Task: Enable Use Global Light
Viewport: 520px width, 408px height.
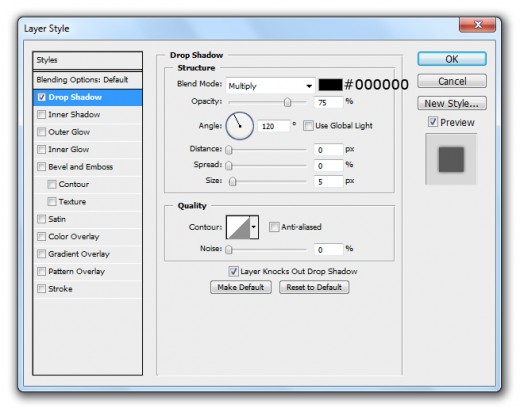Action: (x=308, y=126)
